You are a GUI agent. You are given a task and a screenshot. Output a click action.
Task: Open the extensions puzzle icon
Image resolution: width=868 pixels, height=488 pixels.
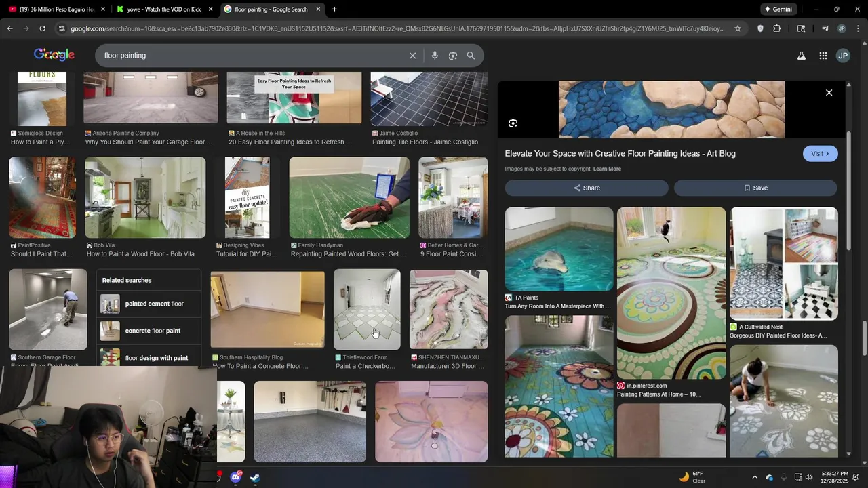(777, 28)
